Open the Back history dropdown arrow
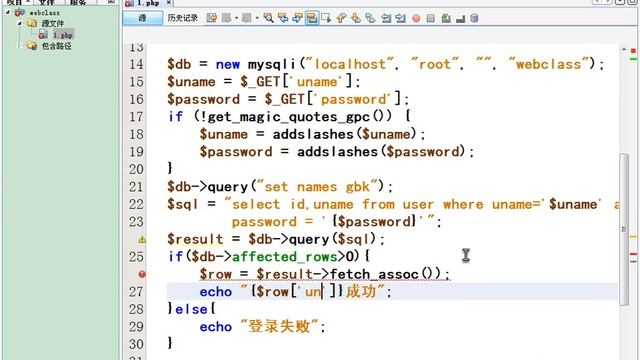This screenshot has width=640, height=360. click(x=236, y=18)
